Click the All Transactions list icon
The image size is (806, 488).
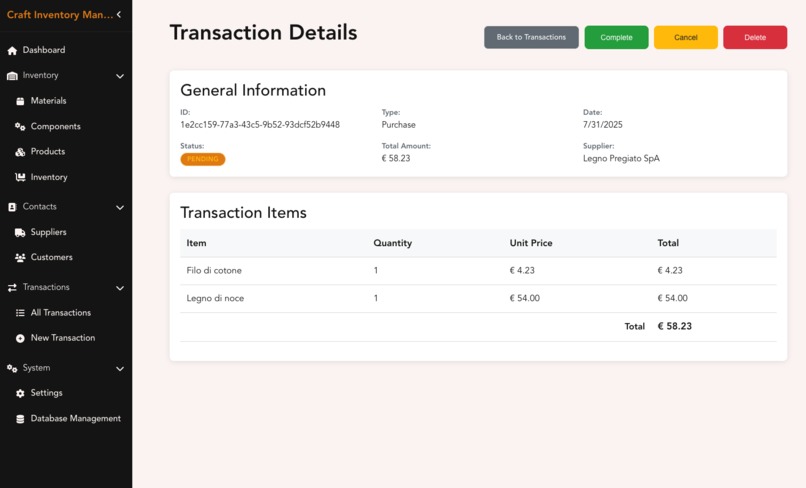pos(20,313)
